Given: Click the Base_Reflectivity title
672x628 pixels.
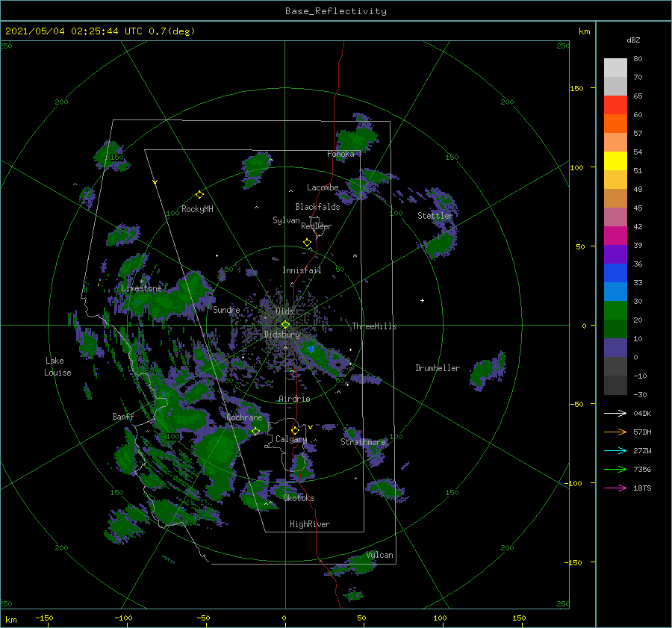Looking at the screenshot, I should (x=336, y=11).
